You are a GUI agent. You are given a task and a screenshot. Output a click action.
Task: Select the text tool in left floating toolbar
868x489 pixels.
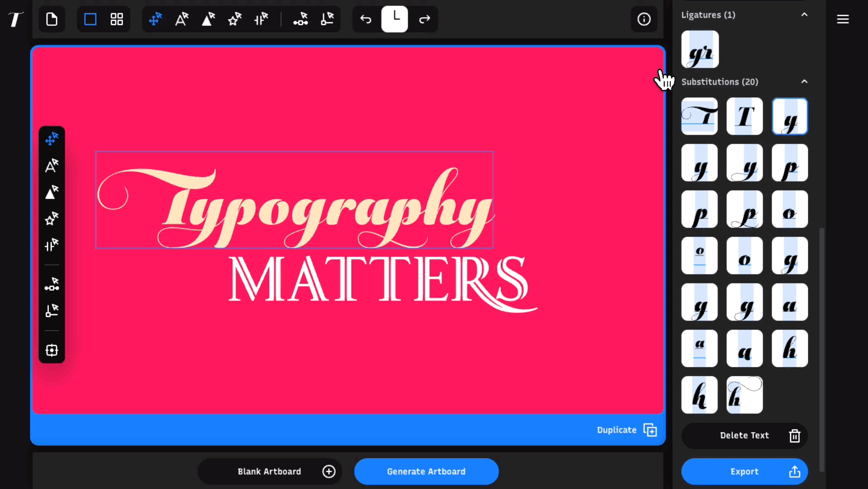(52, 165)
